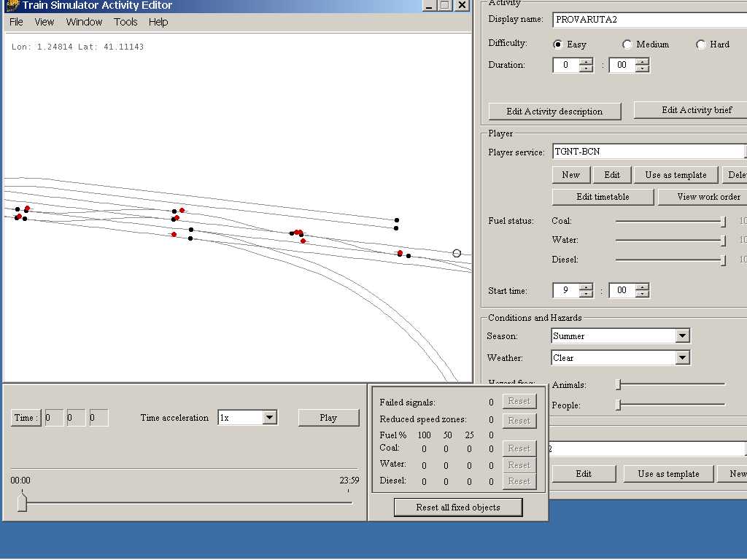Increase the Duration hours spinner
Screen dimensions: 747x560
coord(586,61)
